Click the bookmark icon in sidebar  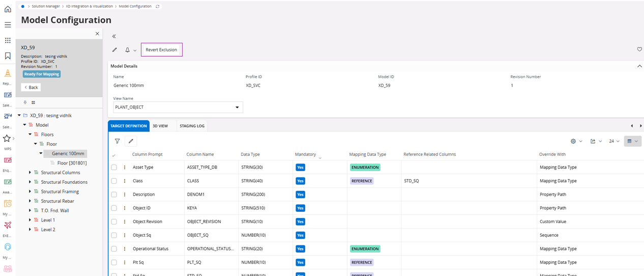click(8, 56)
